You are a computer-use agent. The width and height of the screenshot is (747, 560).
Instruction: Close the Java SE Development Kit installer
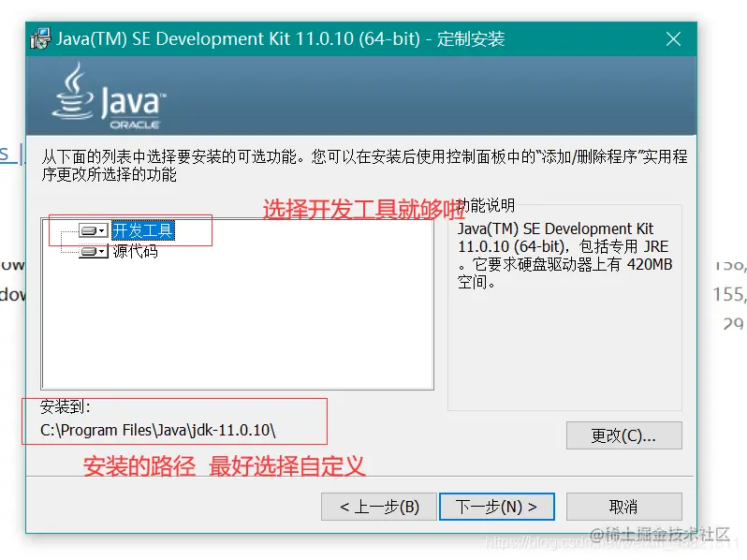pos(673,38)
